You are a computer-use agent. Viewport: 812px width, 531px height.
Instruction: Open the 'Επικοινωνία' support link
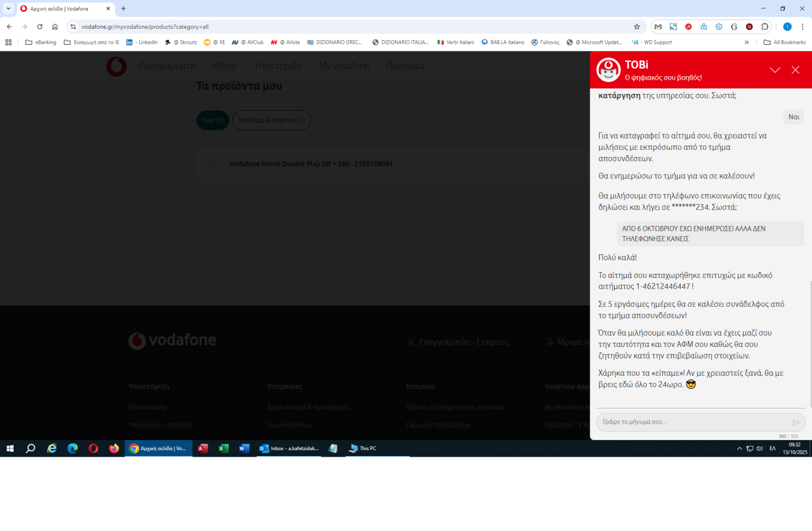[147, 407]
